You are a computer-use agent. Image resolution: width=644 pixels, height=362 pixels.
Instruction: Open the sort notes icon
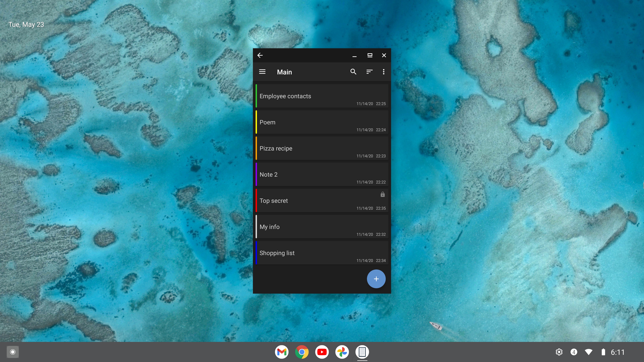pos(369,72)
